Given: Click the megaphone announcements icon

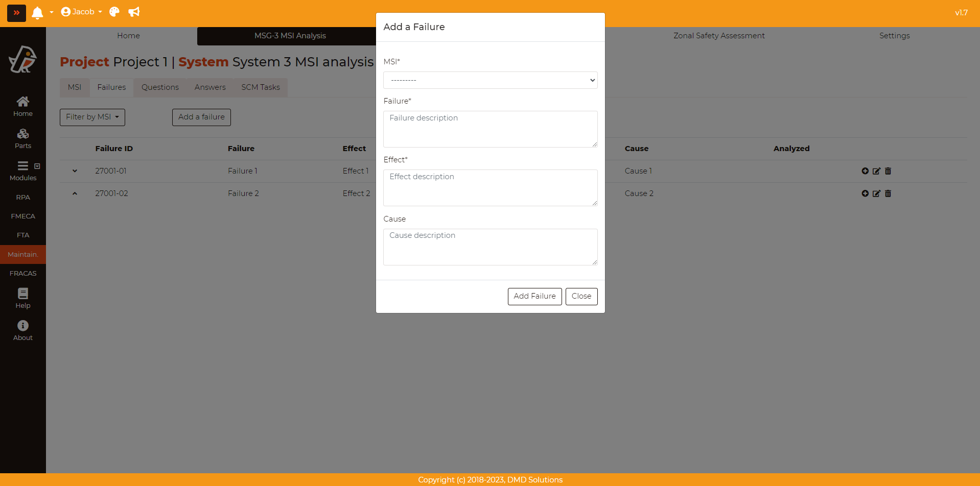Looking at the screenshot, I should 134,12.
